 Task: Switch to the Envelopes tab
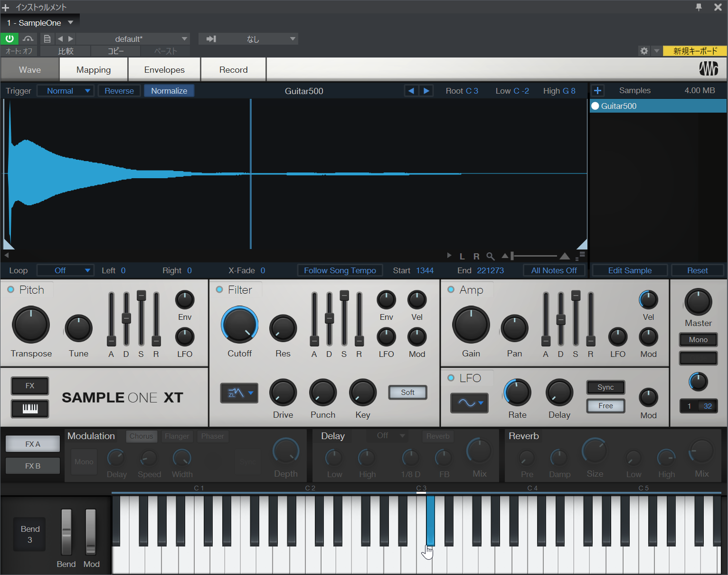(x=164, y=70)
